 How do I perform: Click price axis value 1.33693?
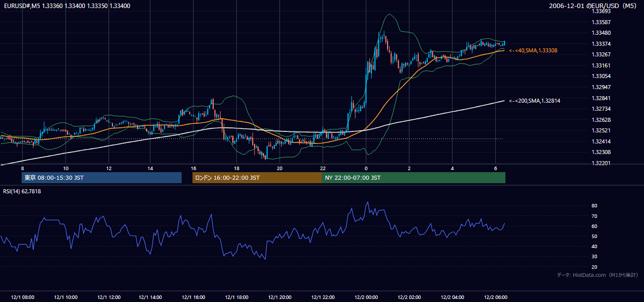click(x=601, y=12)
